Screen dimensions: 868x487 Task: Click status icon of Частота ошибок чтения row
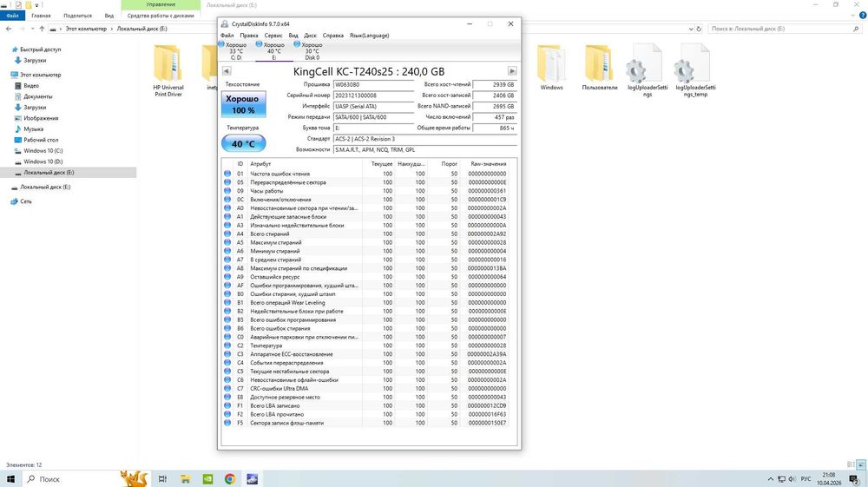pyautogui.click(x=227, y=174)
